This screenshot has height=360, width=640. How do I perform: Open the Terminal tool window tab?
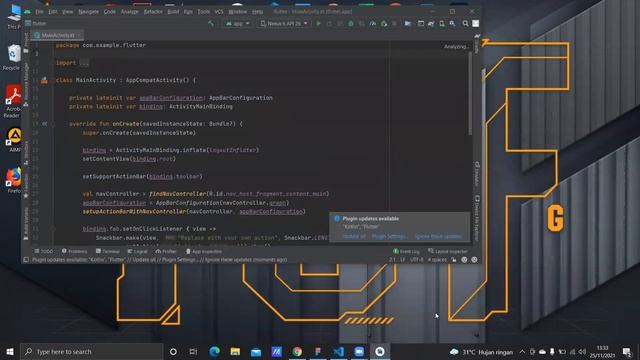pos(108,251)
